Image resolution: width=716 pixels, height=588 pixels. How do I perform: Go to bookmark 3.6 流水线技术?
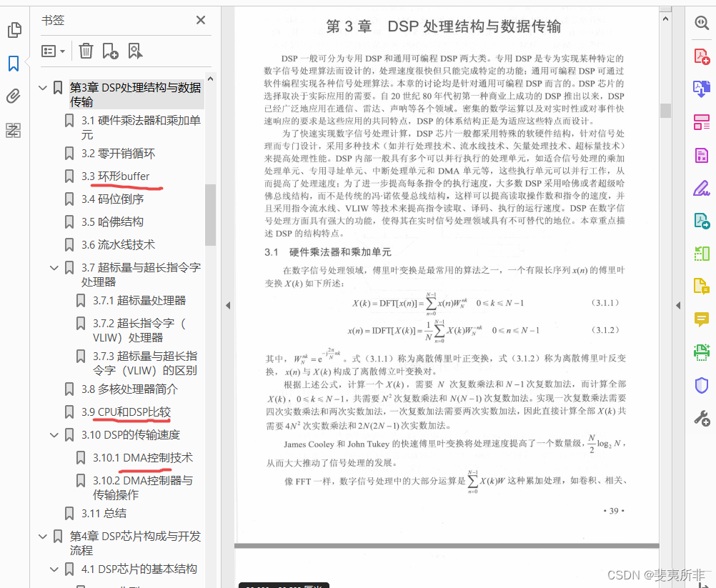[119, 244]
